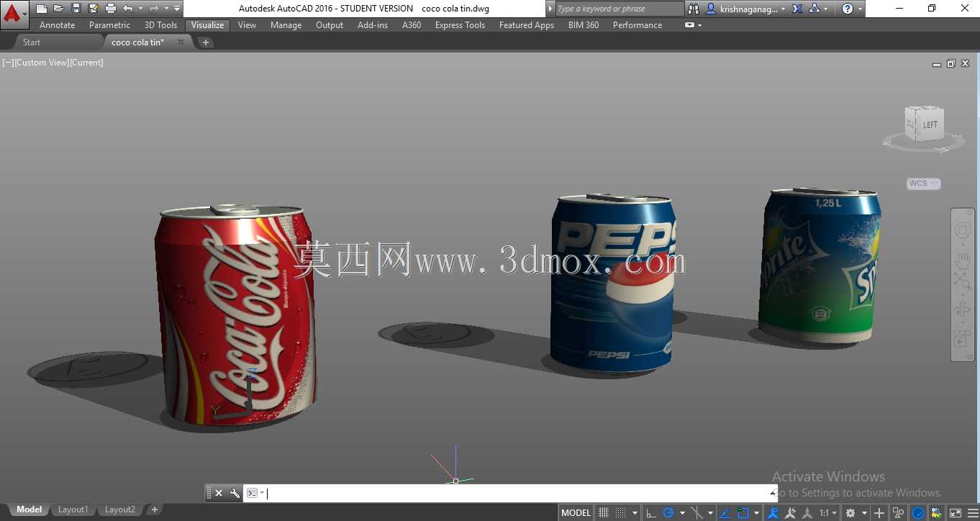980x521 pixels.
Task: Cycle ribbon minimize state button
Action: (689, 25)
